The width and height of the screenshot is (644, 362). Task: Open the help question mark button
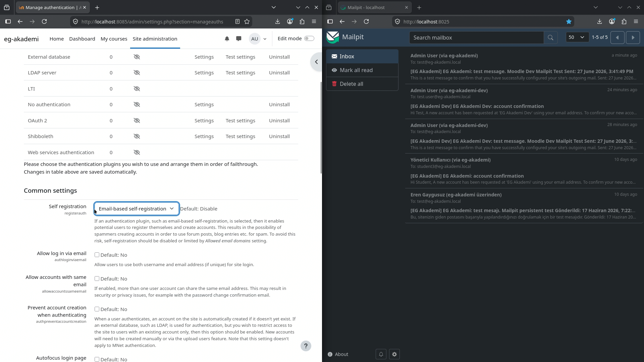306,346
